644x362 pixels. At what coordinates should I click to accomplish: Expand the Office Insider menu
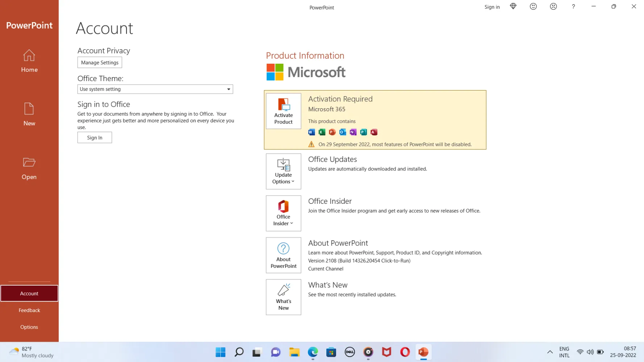[x=284, y=213]
